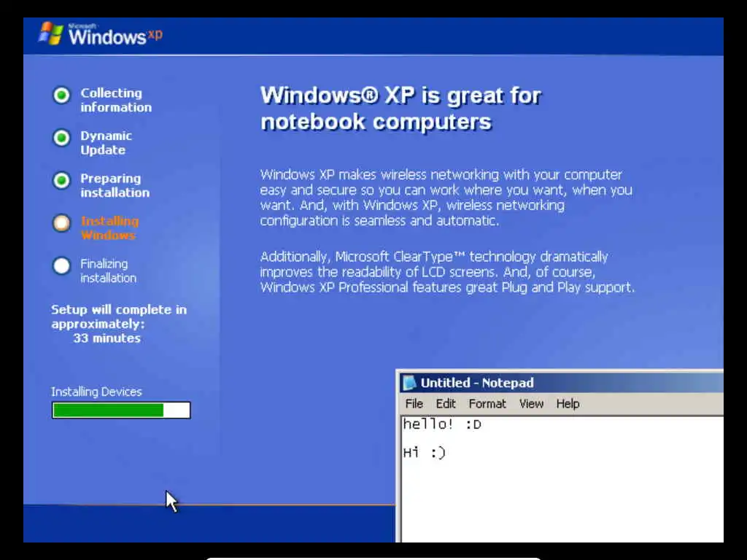Click the 'Windows XP is great for notebook computers' heading
The image size is (747, 560).
tap(400, 109)
